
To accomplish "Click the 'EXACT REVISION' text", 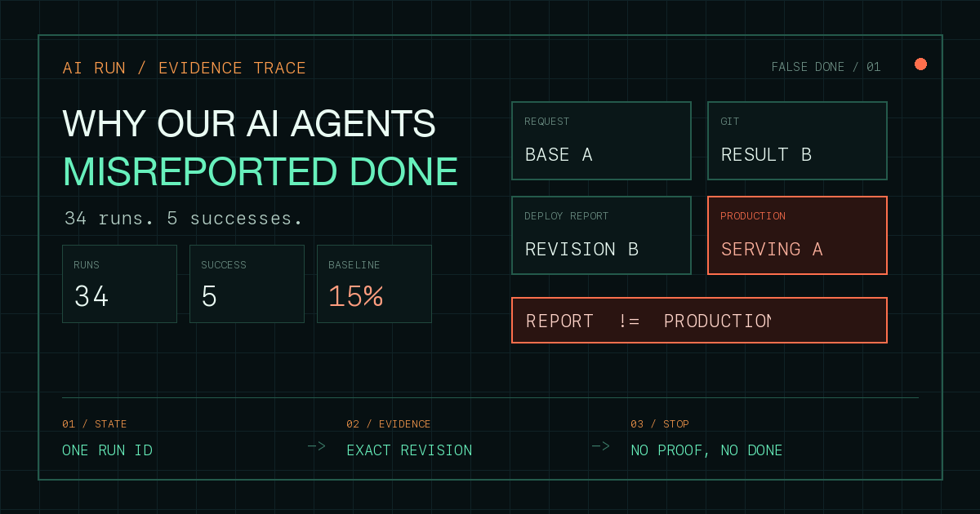I will click(409, 450).
